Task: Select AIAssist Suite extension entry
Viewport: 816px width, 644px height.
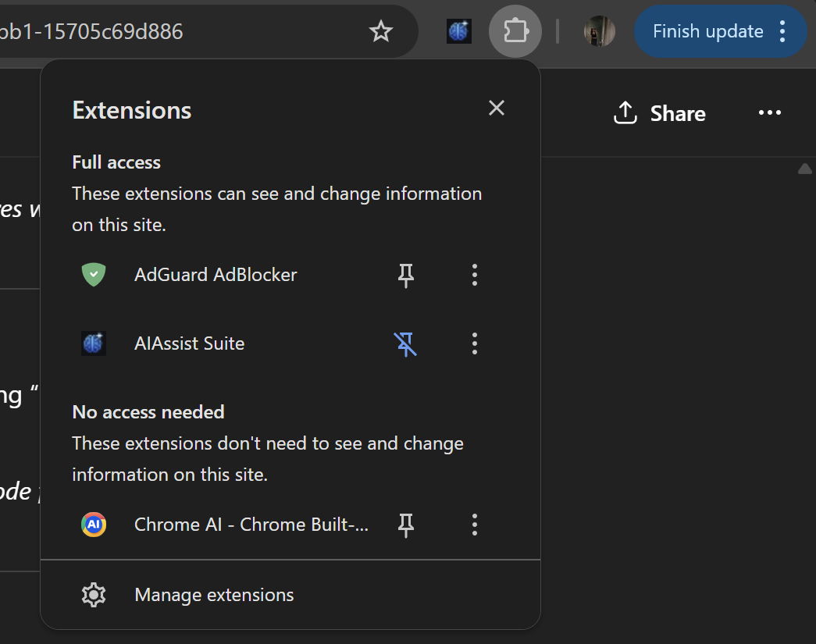Action: coord(190,343)
